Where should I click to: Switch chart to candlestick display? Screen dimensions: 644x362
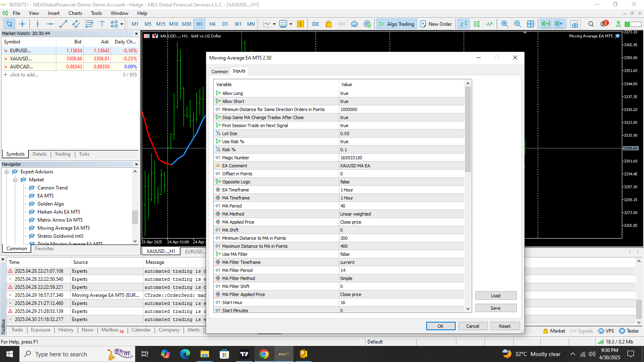coord(477,24)
